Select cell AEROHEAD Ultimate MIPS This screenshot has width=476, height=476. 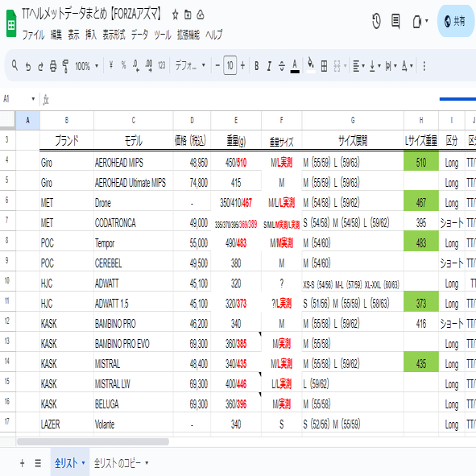[x=133, y=183]
